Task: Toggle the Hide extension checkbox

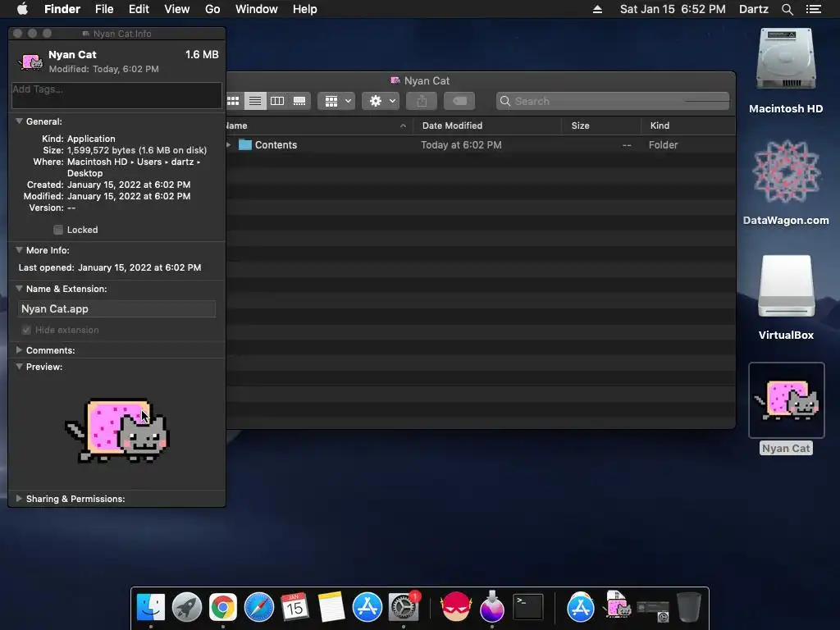Action: [x=25, y=330]
